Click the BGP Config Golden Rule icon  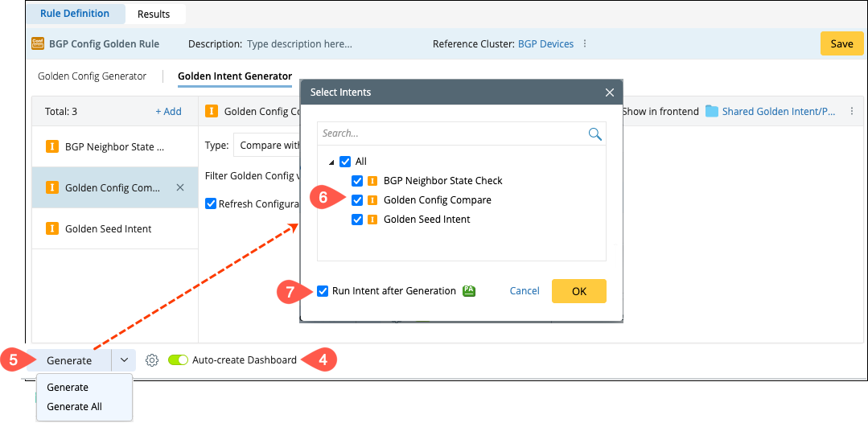pos(37,44)
